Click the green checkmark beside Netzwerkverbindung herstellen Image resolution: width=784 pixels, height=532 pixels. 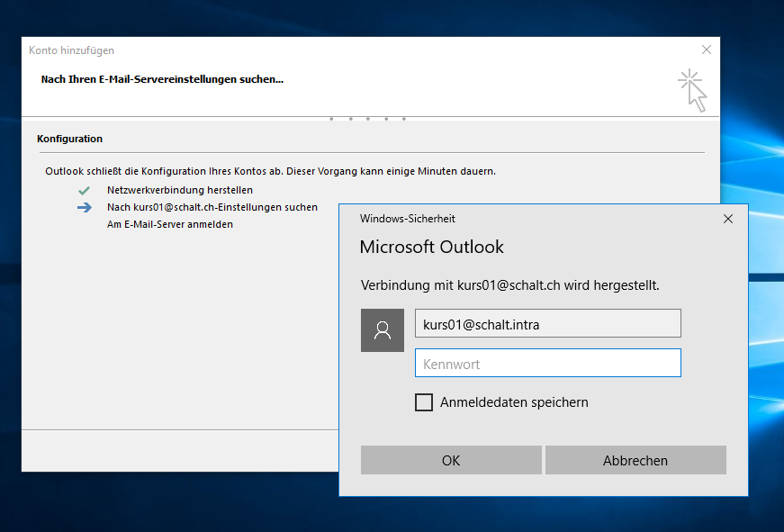[84, 191]
